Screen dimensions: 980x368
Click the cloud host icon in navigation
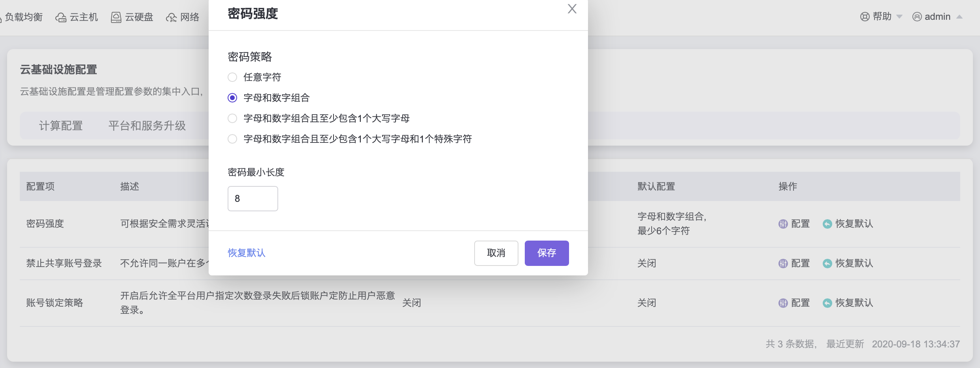61,17
